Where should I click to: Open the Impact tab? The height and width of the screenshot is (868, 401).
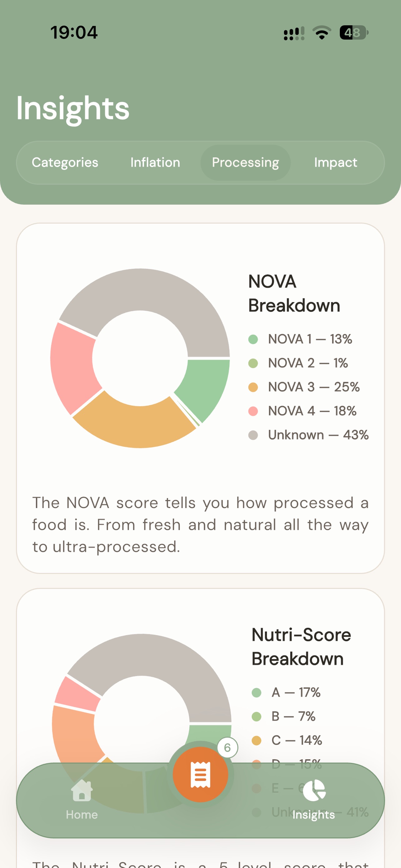point(335,162)
